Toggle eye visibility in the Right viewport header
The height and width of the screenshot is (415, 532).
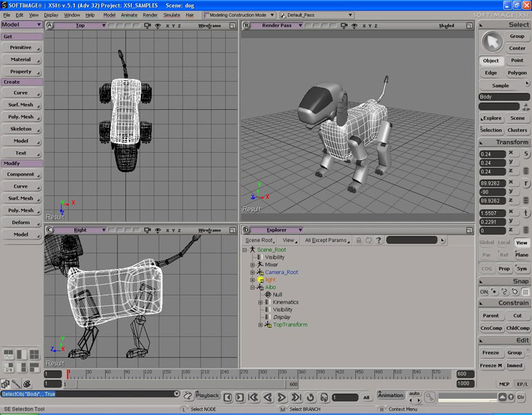pos(158,230)
